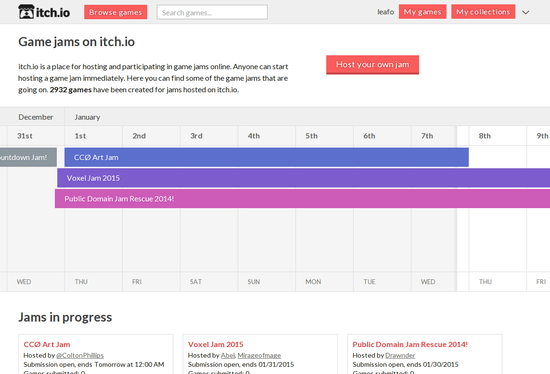Select the gray Countdown Jam calendar bar

pyautogui.click(x=28, y=157)
